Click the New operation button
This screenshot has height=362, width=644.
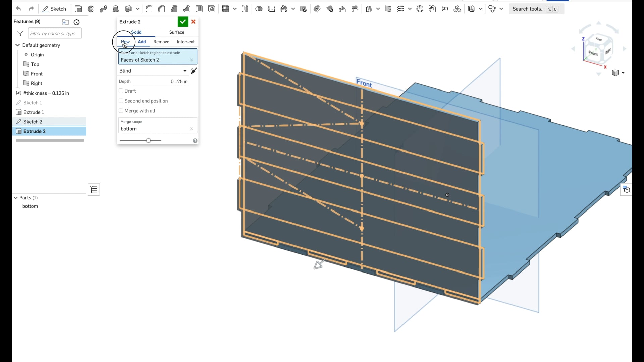[x=125, y=41]
